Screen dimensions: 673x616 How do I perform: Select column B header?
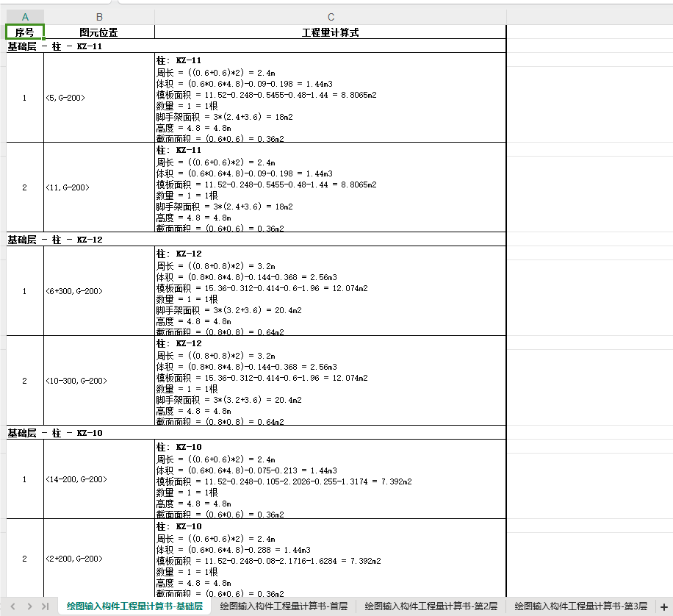tap(99, 17)
